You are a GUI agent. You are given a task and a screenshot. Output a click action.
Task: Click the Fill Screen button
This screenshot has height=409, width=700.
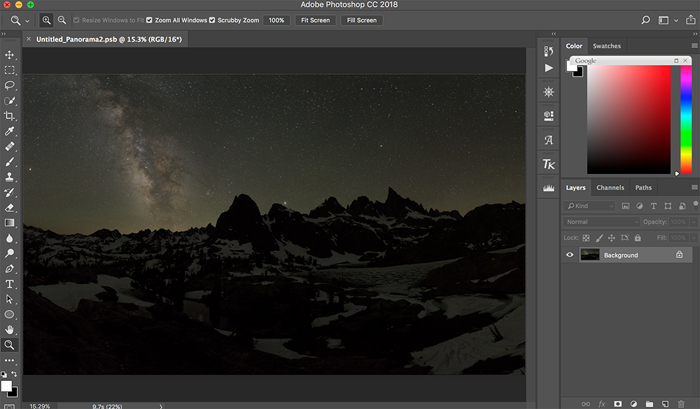pyautogui.click(x=360, y=20)
